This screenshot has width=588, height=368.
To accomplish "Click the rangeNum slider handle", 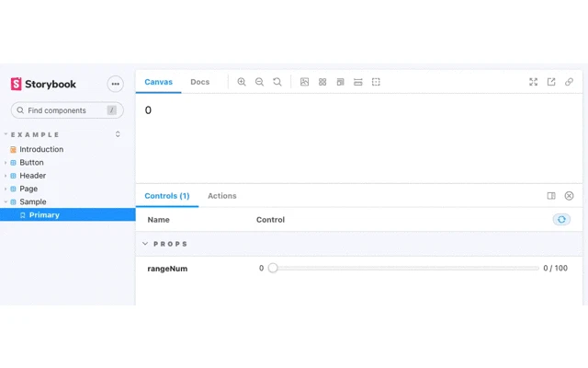I will click(273, 268).
